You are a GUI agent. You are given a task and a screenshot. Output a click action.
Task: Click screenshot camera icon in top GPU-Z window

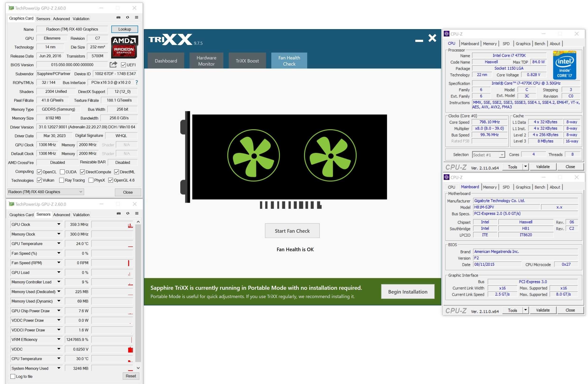point(118,17)
